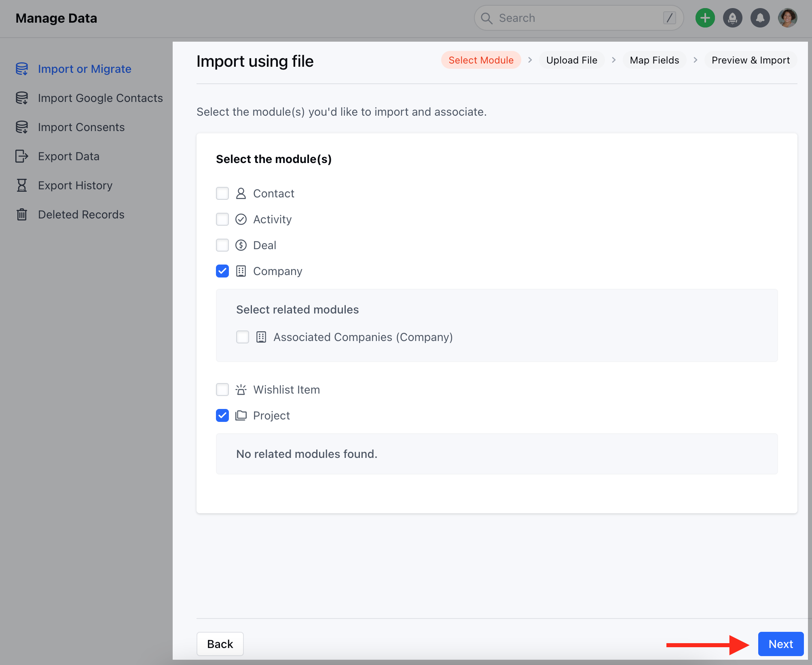
Task: Uncheck the Company module checkbox
Action: pyautogui.click(x=222, y=271)
